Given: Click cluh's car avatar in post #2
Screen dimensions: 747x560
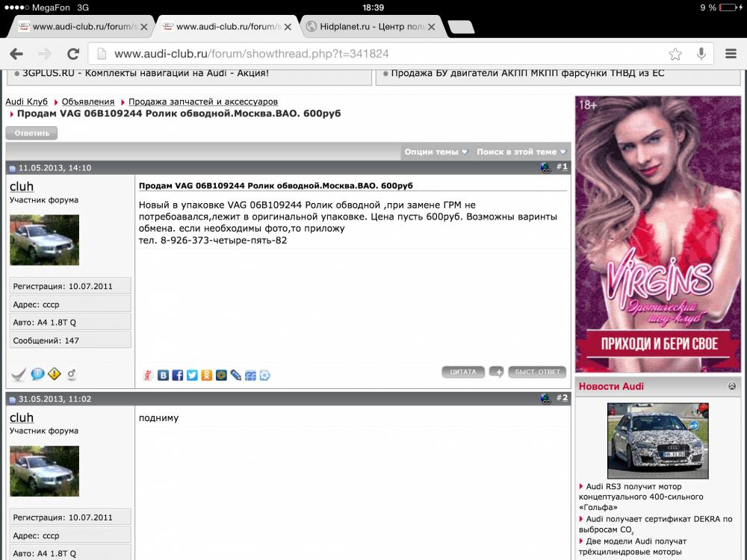Looking at the screenshot, I should 44,471.
